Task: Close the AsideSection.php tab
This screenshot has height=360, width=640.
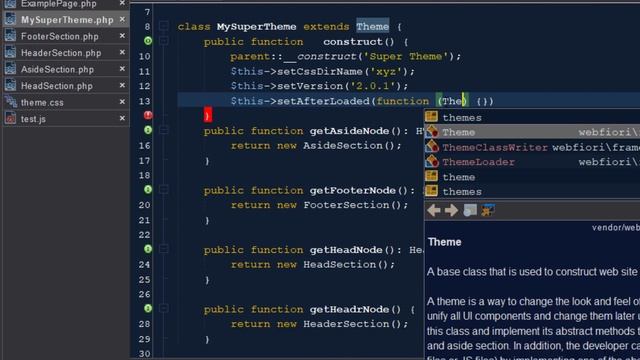Action: tap(122, 69)
